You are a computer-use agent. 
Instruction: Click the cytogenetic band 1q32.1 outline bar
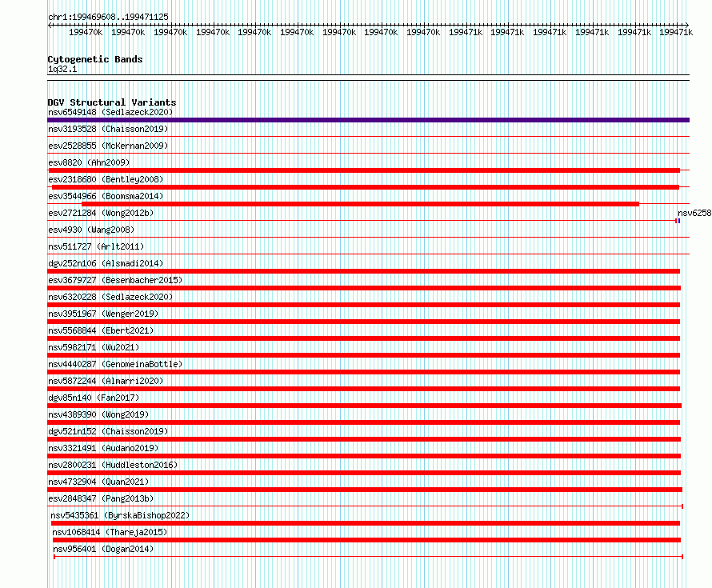pos(368,78)
